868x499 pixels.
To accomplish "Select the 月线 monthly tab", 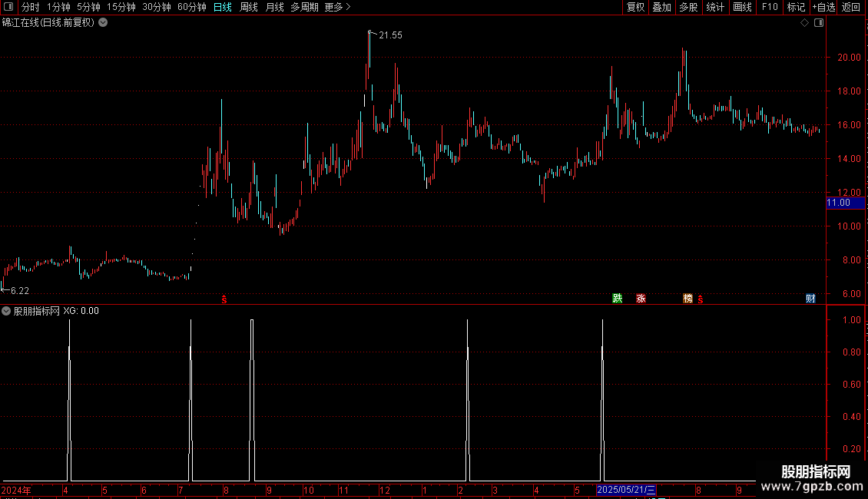I will pos(274,7).
